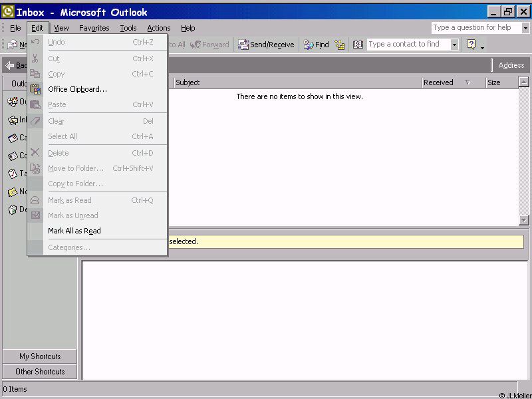Open toolbar options arrow beside help icon
Image resolution: width=532 pixels, height=399 pixels.
(x=482, y=46)
